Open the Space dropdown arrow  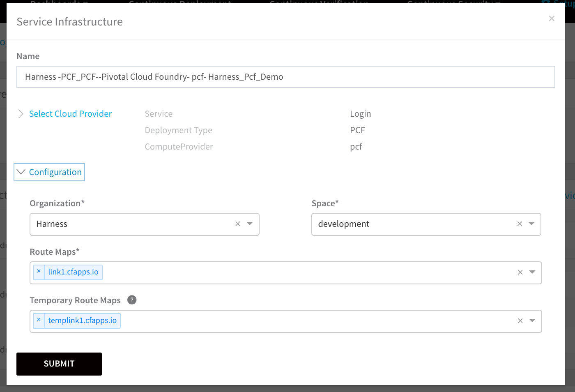pyautogui.click(x=531, y=224)
